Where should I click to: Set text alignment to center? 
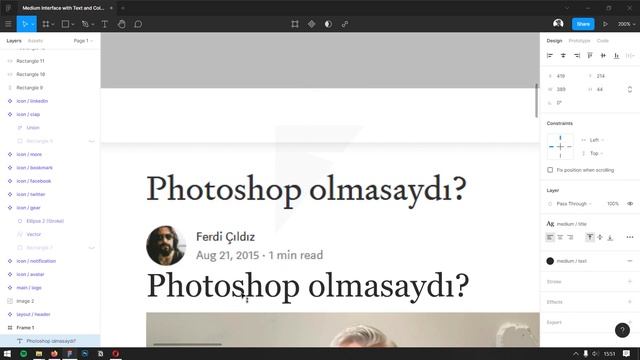[560, 237]
